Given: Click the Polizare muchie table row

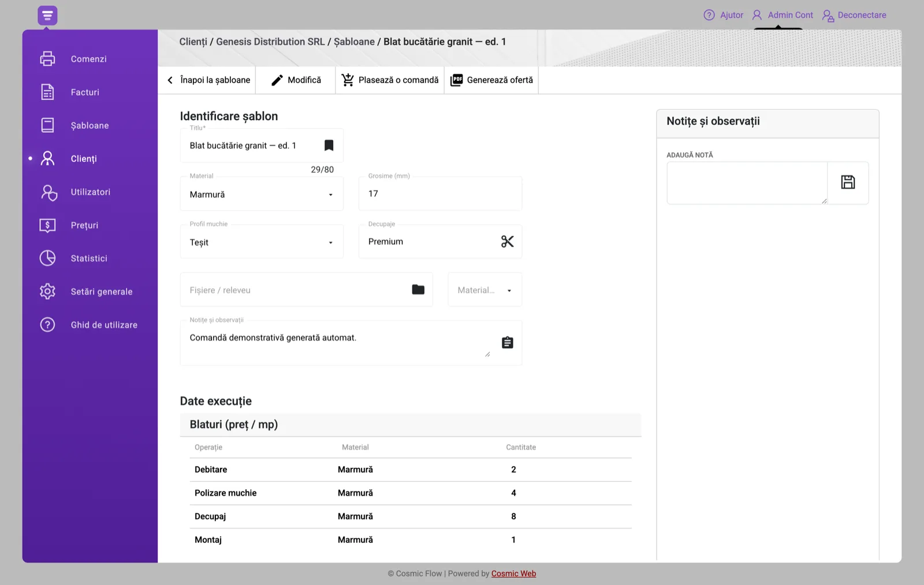Looking at the screenshot, I should point(411,493).
